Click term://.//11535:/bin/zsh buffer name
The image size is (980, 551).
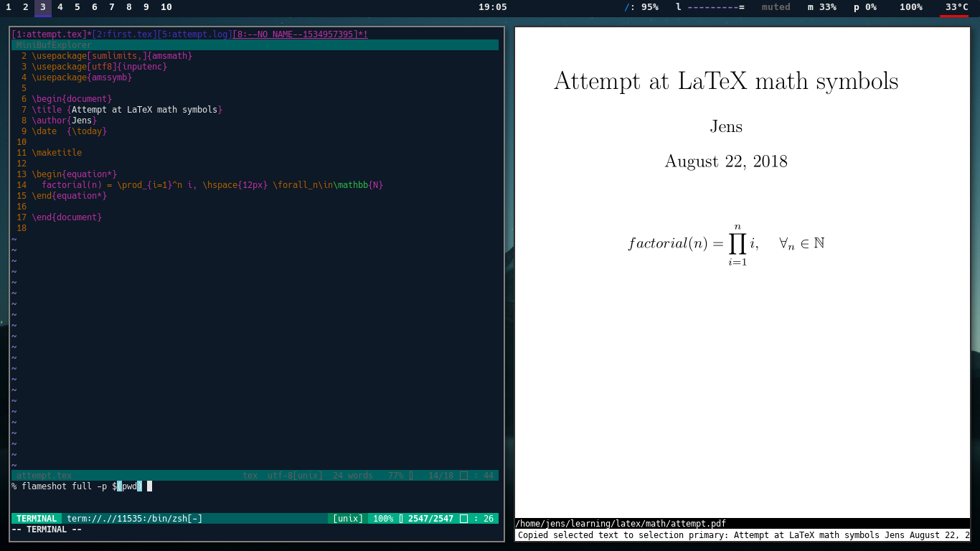tap(135, 519)
